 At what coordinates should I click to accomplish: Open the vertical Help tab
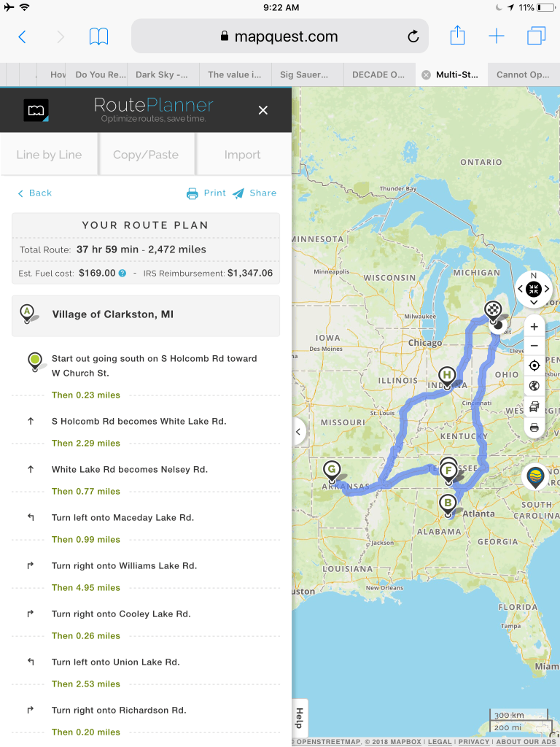[300, 719]
